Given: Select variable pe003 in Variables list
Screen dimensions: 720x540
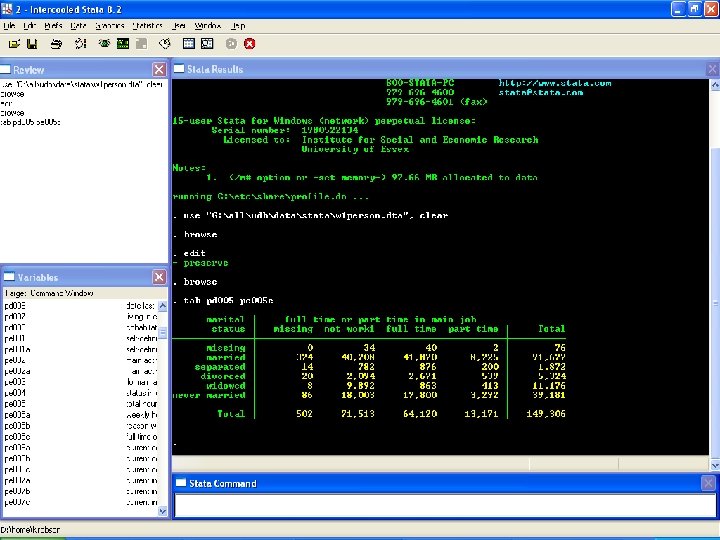Looking at the screenshot, I should coord(15,382).
